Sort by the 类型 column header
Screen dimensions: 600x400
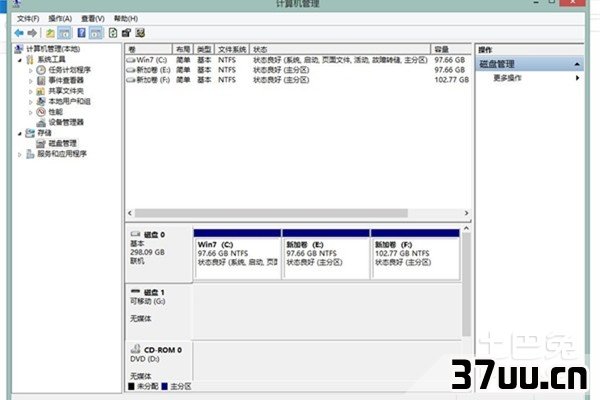click(x=204, y=49)
